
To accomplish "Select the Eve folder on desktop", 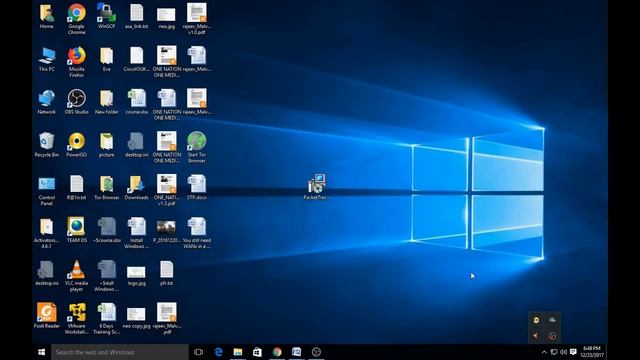I will pyautogui.click(x=107, y=58).
